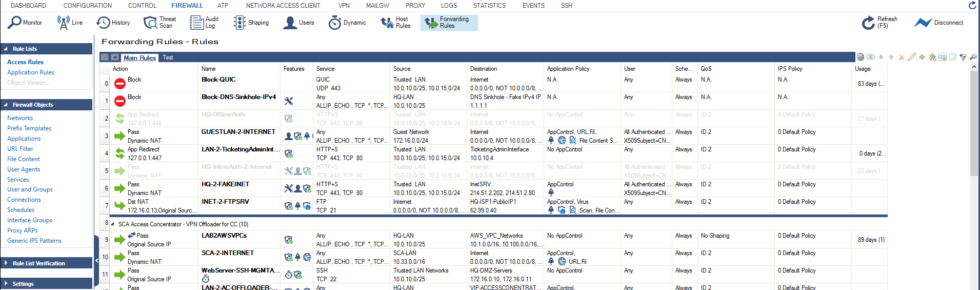
Task: Click the magnifier search icon above the table
Action: [973, 57]
